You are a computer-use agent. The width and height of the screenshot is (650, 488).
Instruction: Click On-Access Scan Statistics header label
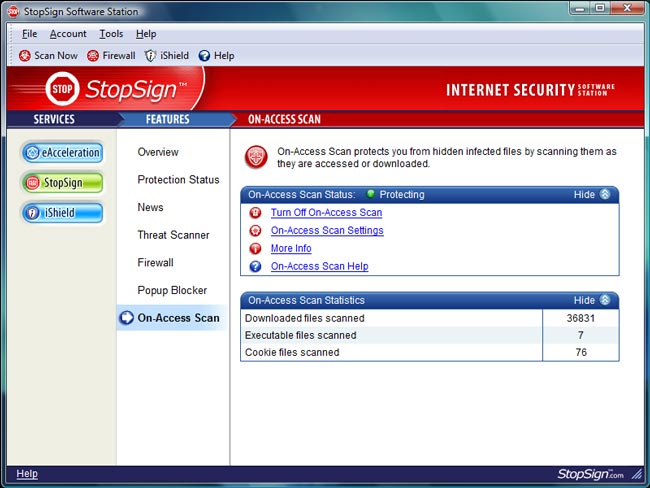point(306,300)
